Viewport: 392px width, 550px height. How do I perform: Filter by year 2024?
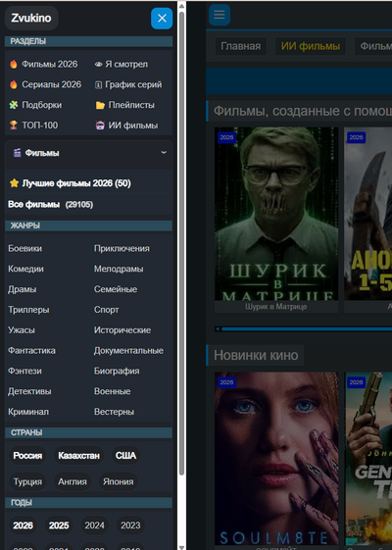(95, 525)
